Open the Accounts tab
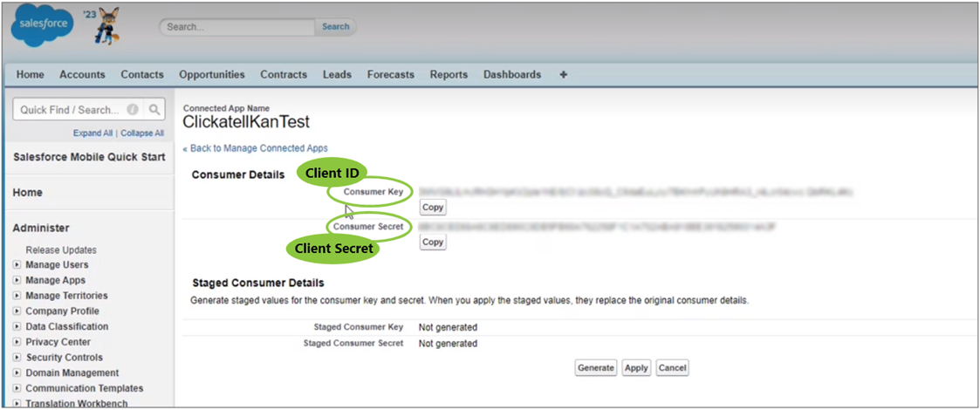 pos(83,74)
